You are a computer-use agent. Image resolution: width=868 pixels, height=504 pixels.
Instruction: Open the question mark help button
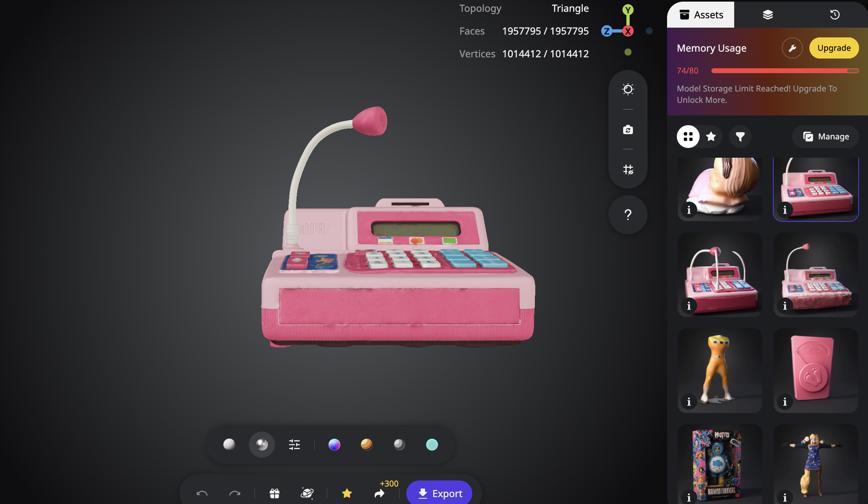pos(628,215)
